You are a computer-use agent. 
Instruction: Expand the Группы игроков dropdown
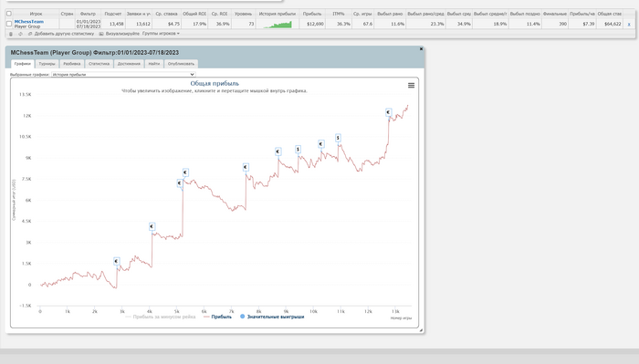click(x=161, y=34)
